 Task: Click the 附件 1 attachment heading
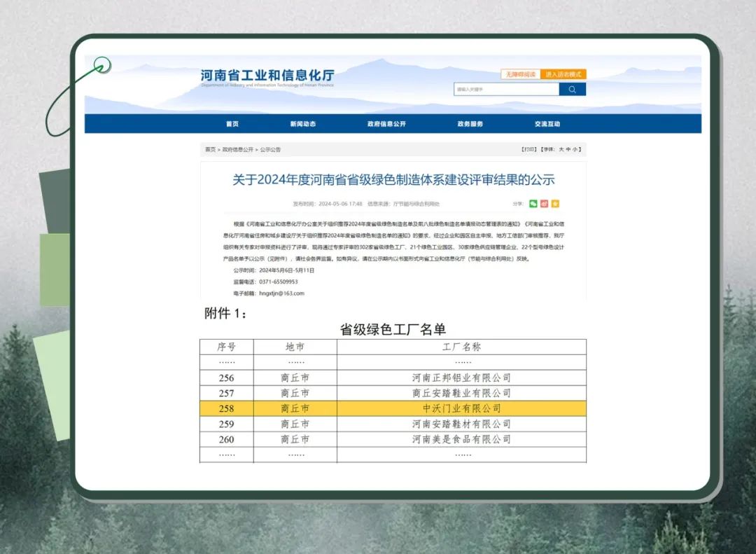click(x=225, y=314)
